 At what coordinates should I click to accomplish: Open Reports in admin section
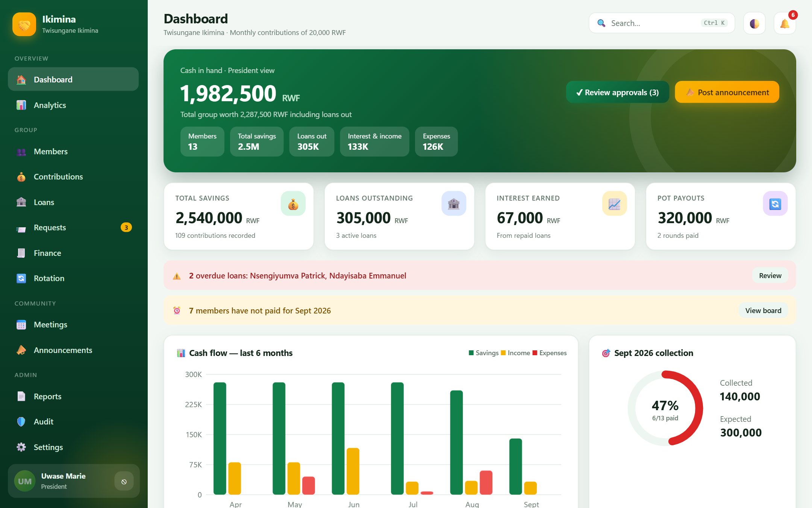coord(73,396)
